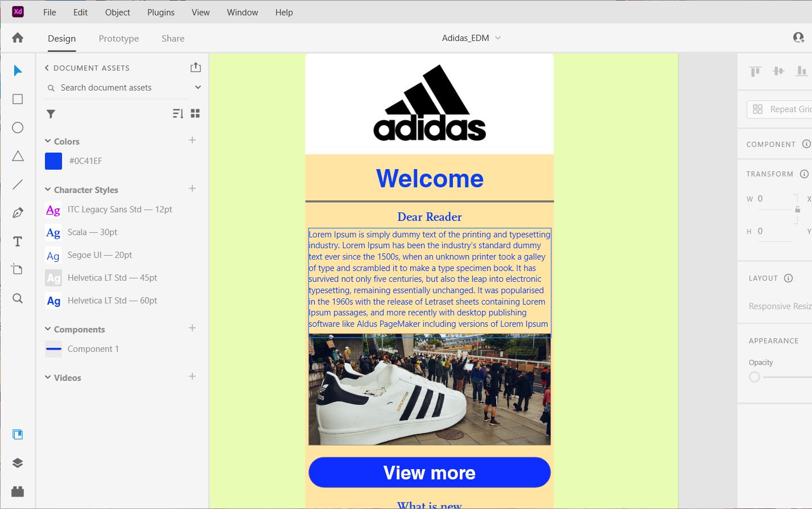Screen dimensions: 812x509
Task: Collapse the Colors section
Action: [x=48, y=141]
